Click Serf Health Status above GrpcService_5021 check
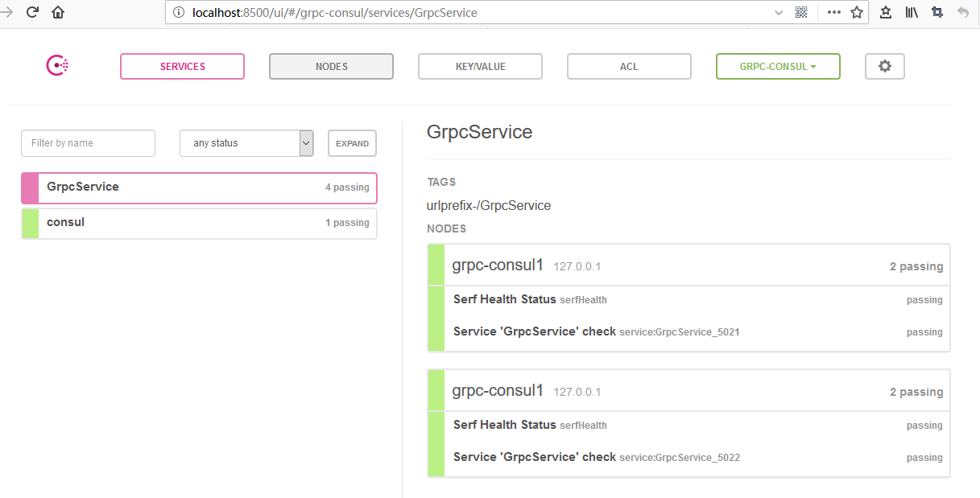The height and width of the screenshot is (498, 980). click(x=505, y=299)
